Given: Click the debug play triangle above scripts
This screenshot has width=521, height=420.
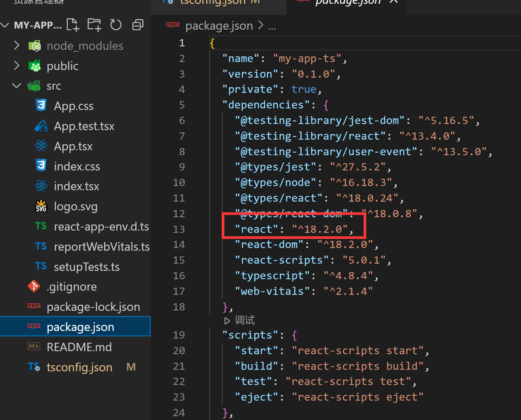Looking at the screenshot, I should [227, 321].
